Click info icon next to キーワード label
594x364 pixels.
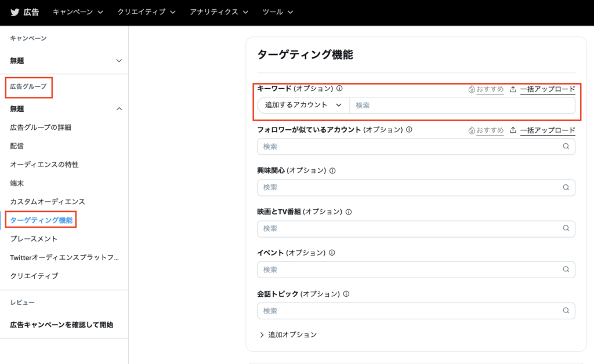[339, 89]
